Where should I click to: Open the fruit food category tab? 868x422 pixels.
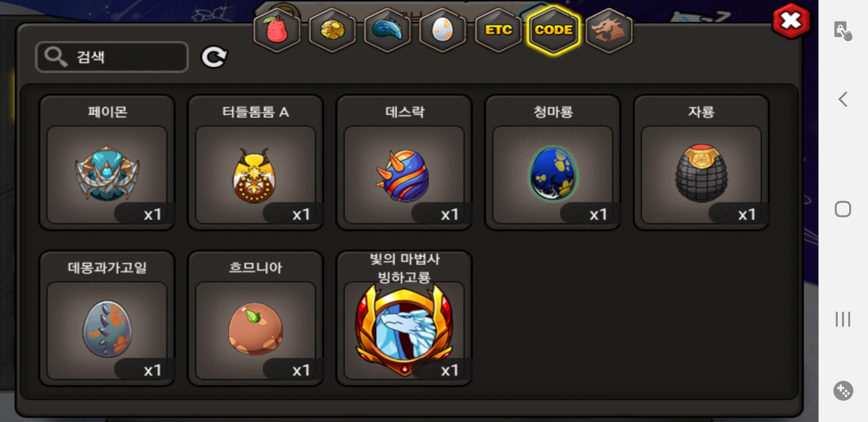[277, 30]
